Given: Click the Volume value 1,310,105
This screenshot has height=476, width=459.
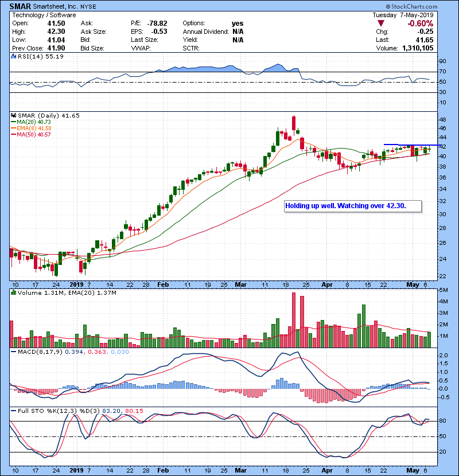Looking at the screenshot, I should pyautogui.click(x=418, y=48).
